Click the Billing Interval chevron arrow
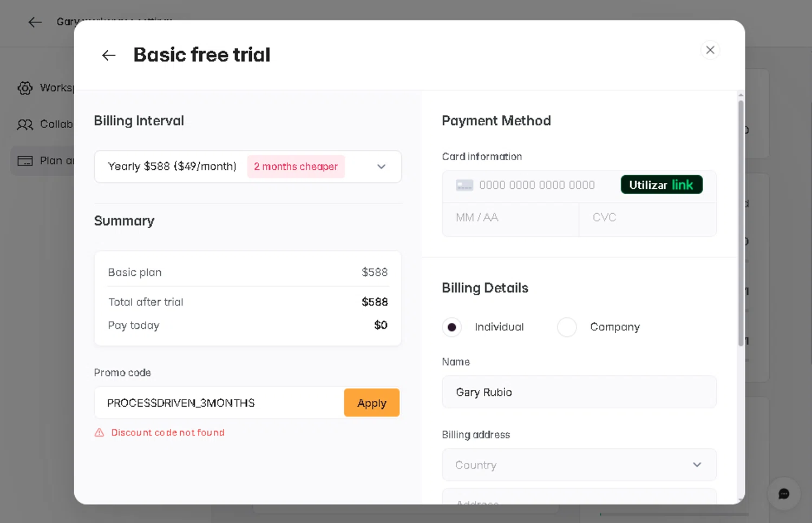 point(382,167)
